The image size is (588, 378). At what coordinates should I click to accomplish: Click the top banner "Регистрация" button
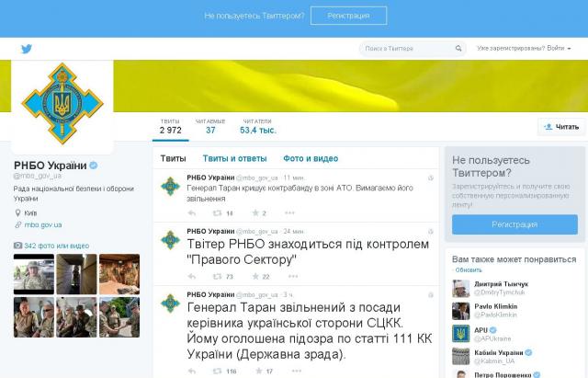pyautogui.click(x=348, y=16)
